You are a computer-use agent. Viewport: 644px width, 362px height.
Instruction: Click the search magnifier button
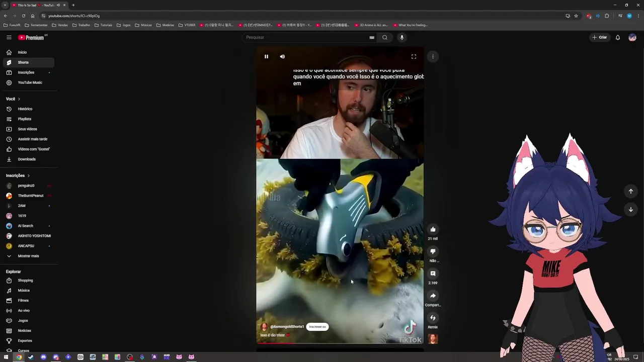coord(385,37)
